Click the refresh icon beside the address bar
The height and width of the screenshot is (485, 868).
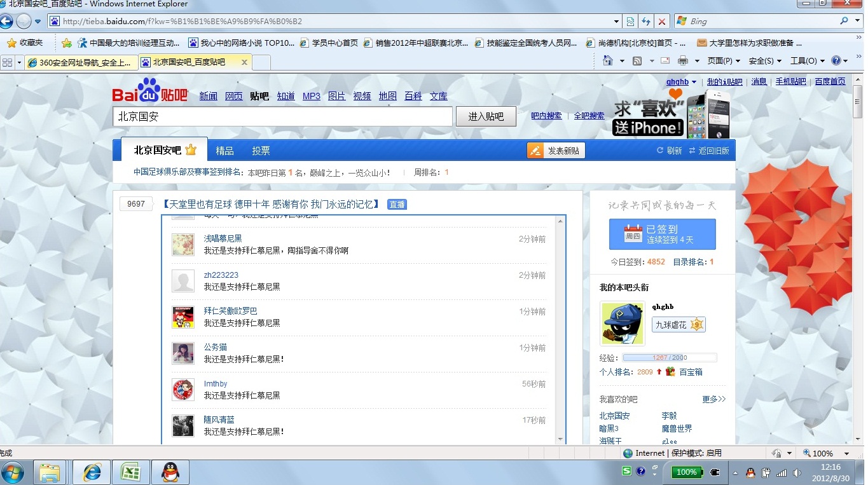point(646,21)
